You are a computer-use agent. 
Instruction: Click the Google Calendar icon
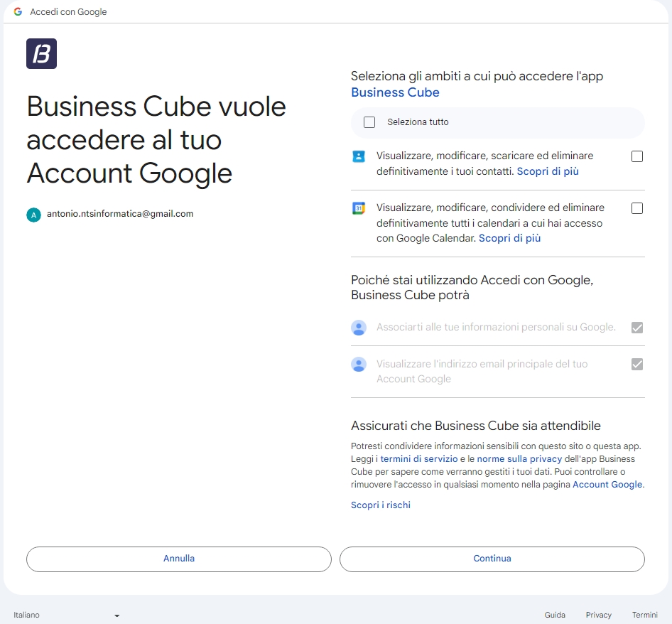(359, 208)
